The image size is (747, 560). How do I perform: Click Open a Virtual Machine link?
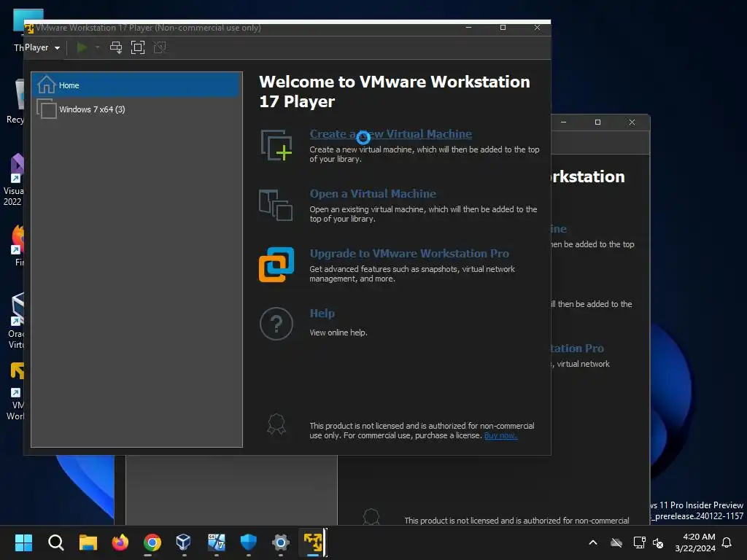point(373,194)
